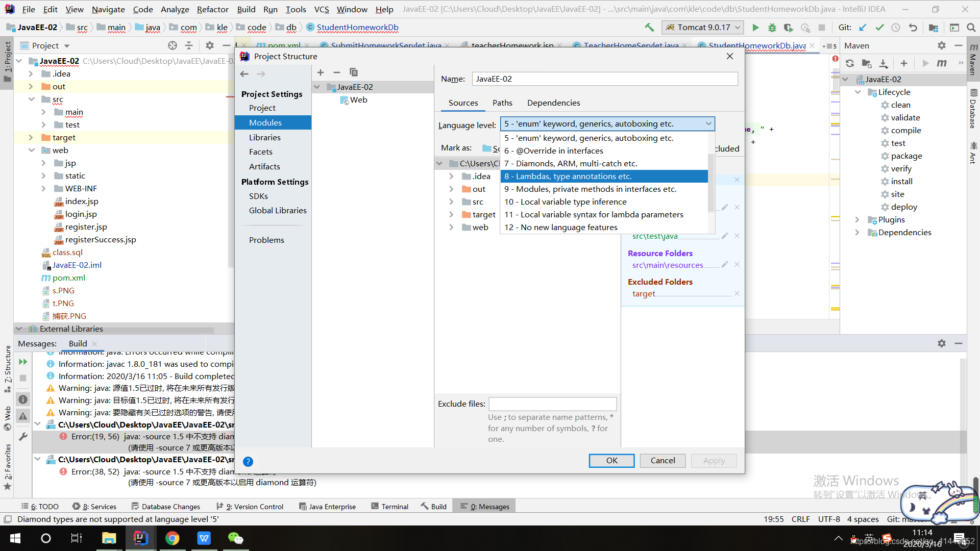Open the Tomcat 9.0.17 run configuration dropdown

pyautogui.click(x=702, y=28)
